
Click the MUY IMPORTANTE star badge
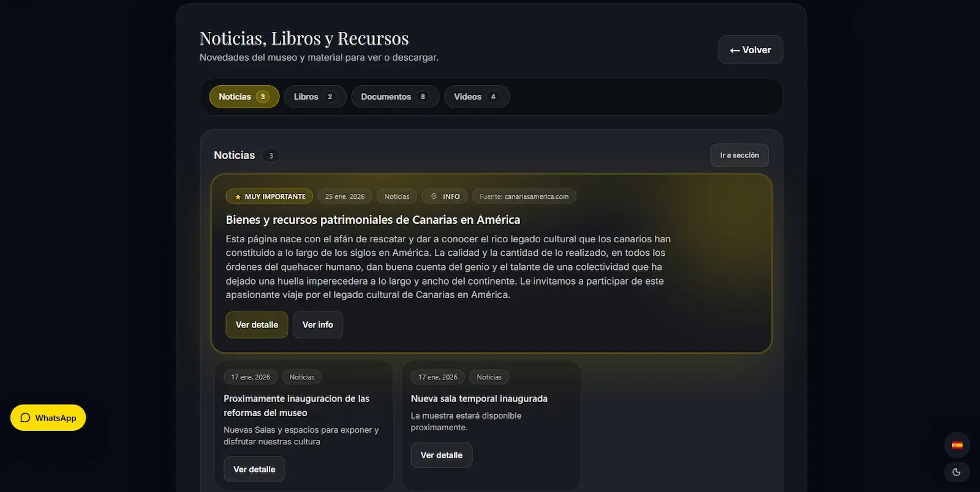[269, 196]
